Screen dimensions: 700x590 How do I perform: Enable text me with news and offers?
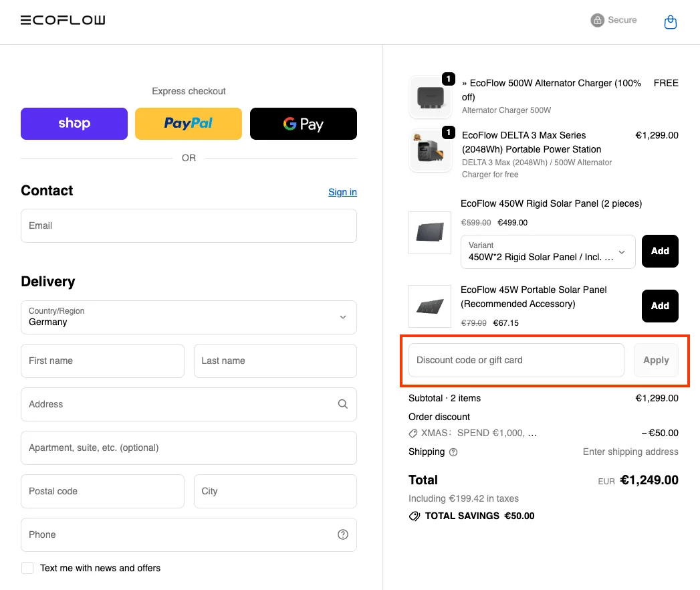pos(27,568)
